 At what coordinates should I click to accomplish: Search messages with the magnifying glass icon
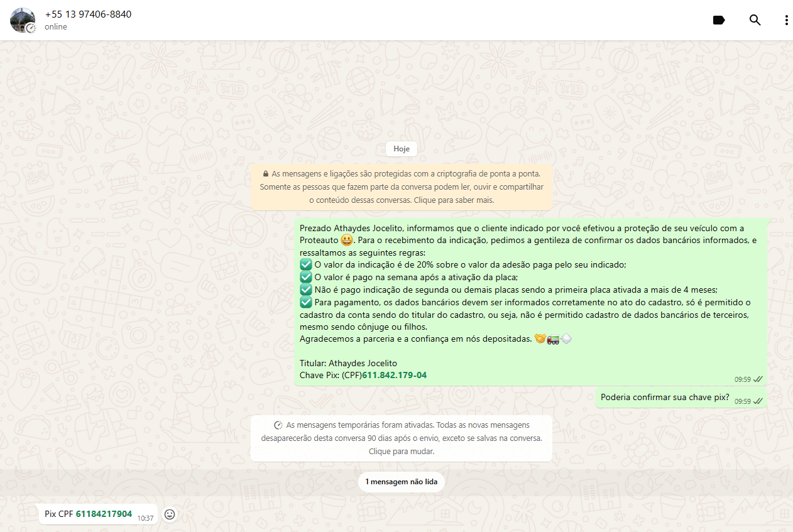point(755,20)
